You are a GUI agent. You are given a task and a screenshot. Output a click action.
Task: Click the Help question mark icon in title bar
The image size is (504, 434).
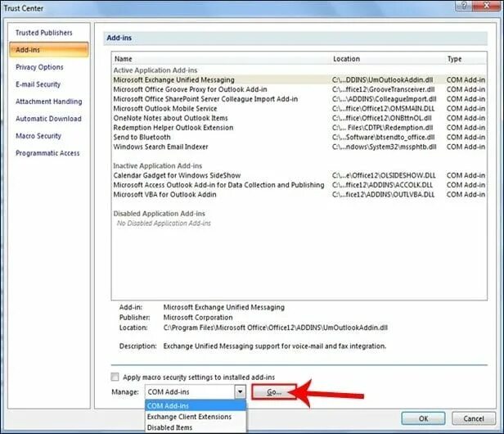pyautogui.click(x=464, y=6)
